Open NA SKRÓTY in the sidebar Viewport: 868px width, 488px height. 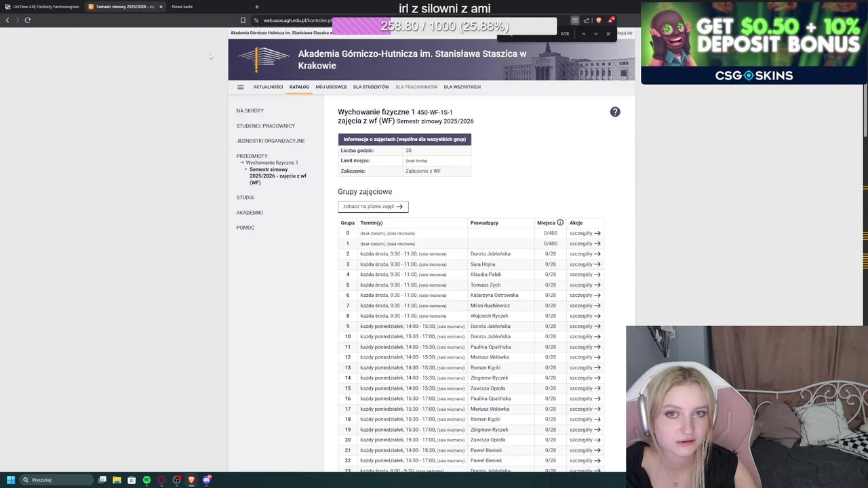click(250, 110)
